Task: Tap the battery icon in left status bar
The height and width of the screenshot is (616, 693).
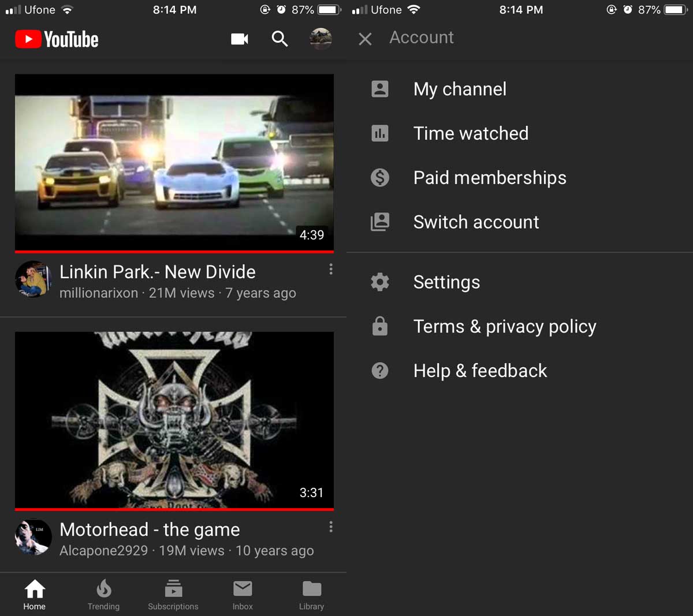Action: pos(329,10)
